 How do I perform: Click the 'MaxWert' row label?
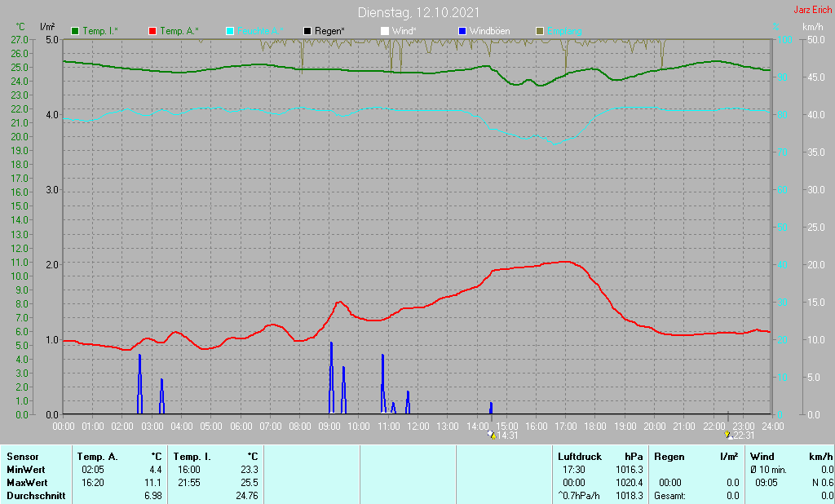[x=27, y=483]
